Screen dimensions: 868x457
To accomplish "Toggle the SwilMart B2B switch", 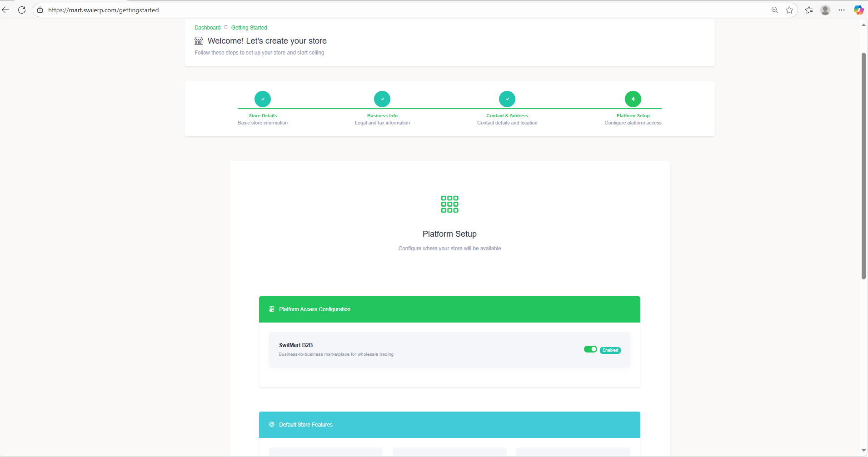I will pos(590,349).
